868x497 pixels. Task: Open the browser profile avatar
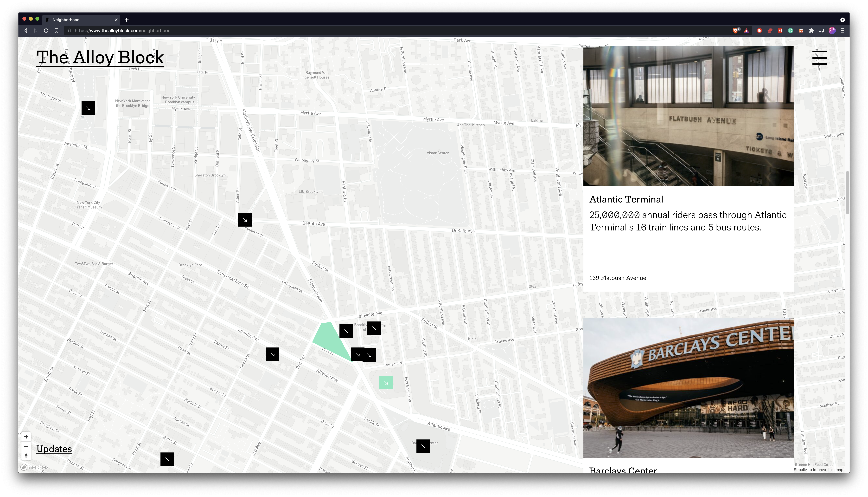click(x=832, y=30)
